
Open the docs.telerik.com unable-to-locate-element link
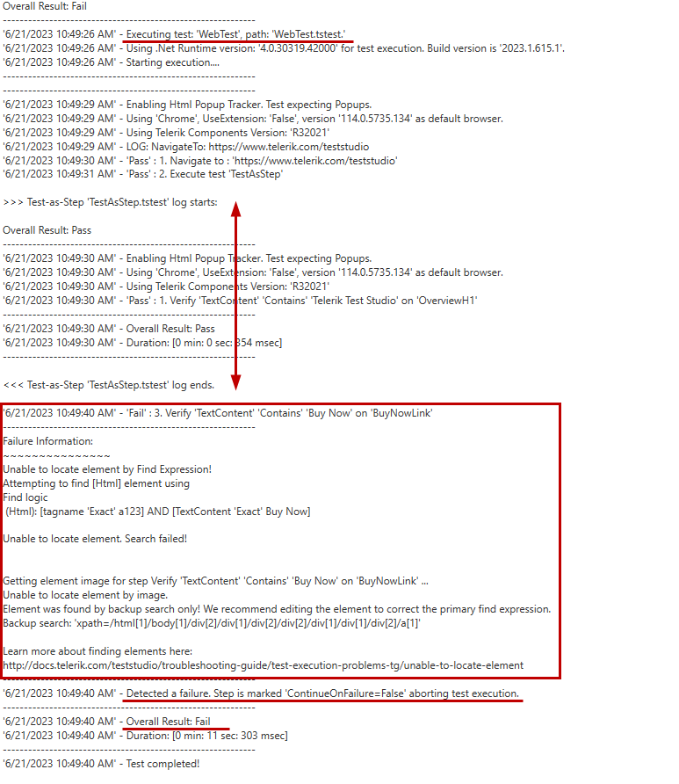264,665
